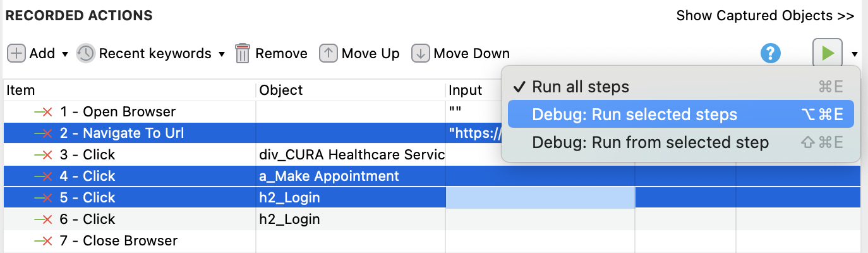Click the 'Object' column header
Viewport: 868px width, 253px height.
pyautogui.click(x=281, y=90)
